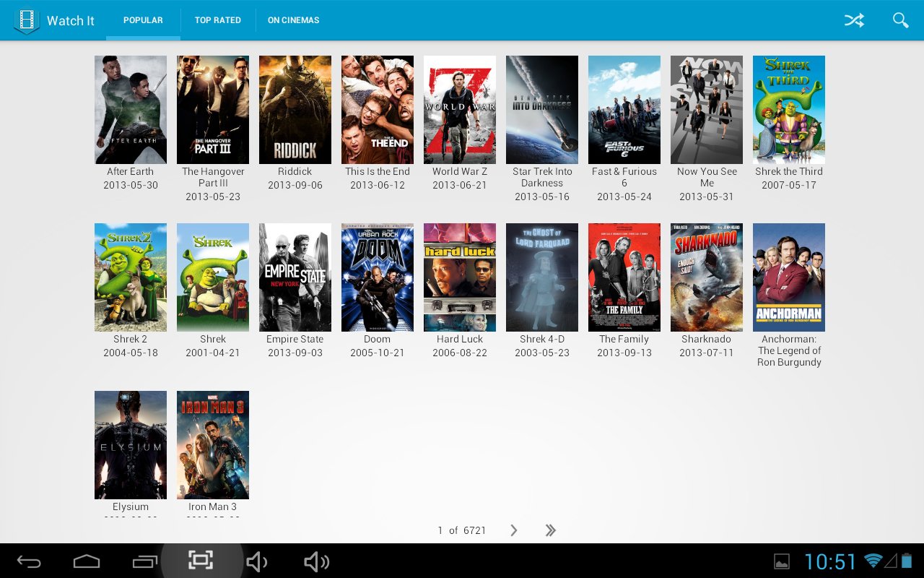
Task: Open After Earth poster
Action: 131,110
